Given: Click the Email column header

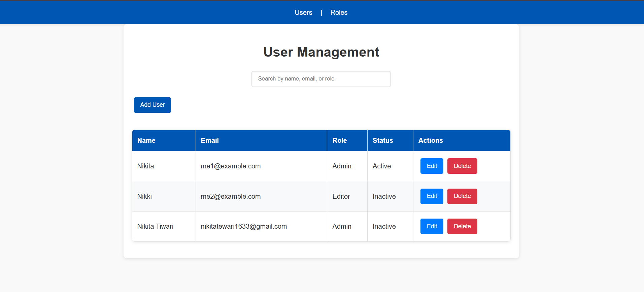Looking at the screenshot, I should (x=261, y=140).
